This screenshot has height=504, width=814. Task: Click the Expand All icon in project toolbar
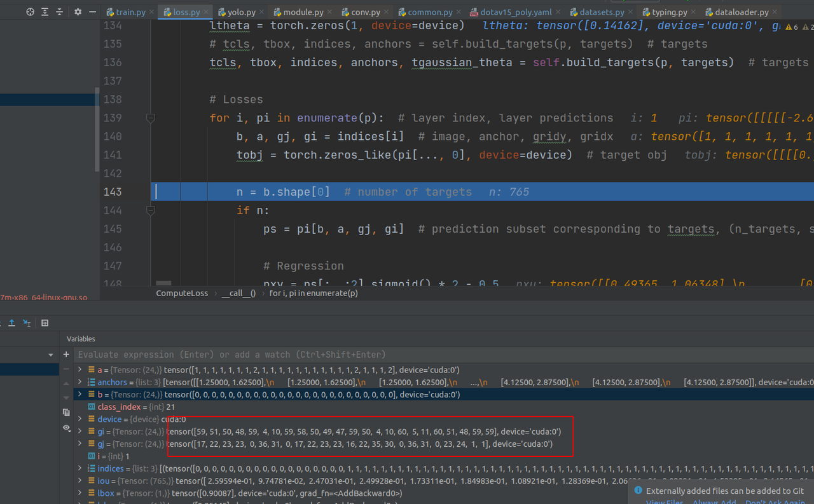point(45,12)
